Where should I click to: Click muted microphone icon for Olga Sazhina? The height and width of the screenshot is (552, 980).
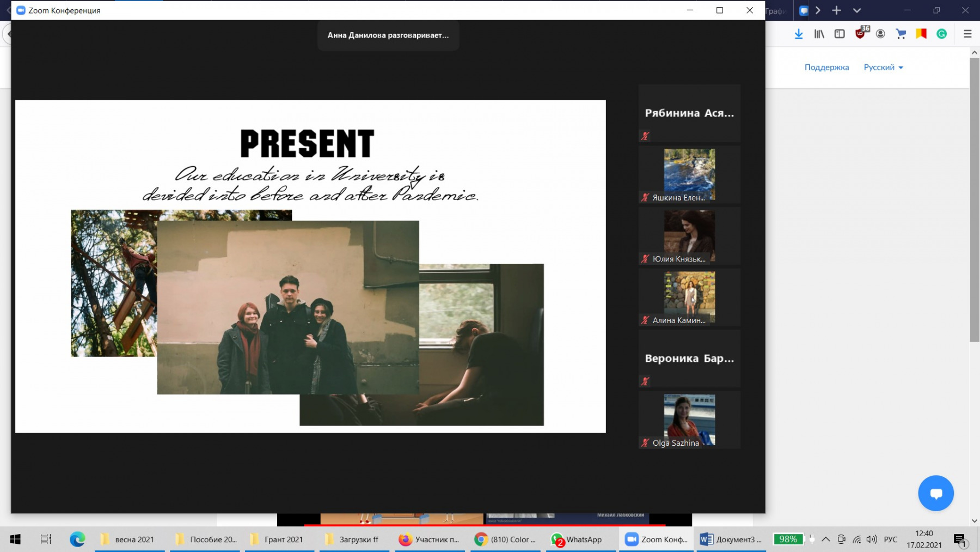(645, 443)
